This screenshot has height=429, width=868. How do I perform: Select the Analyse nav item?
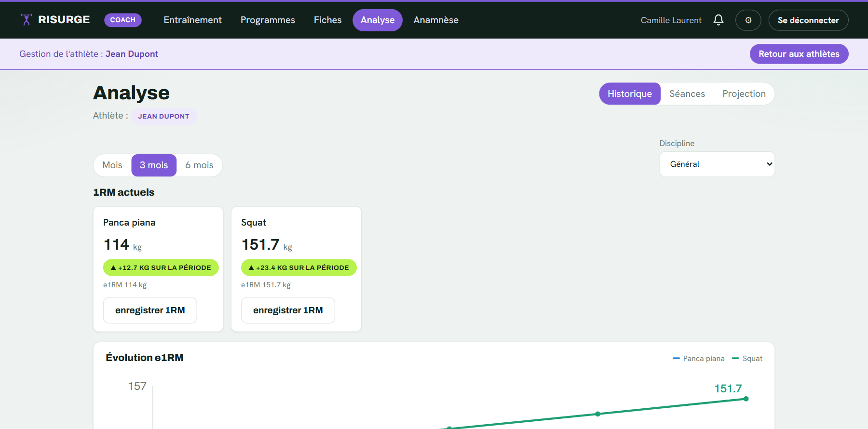[x=378, y=20]
